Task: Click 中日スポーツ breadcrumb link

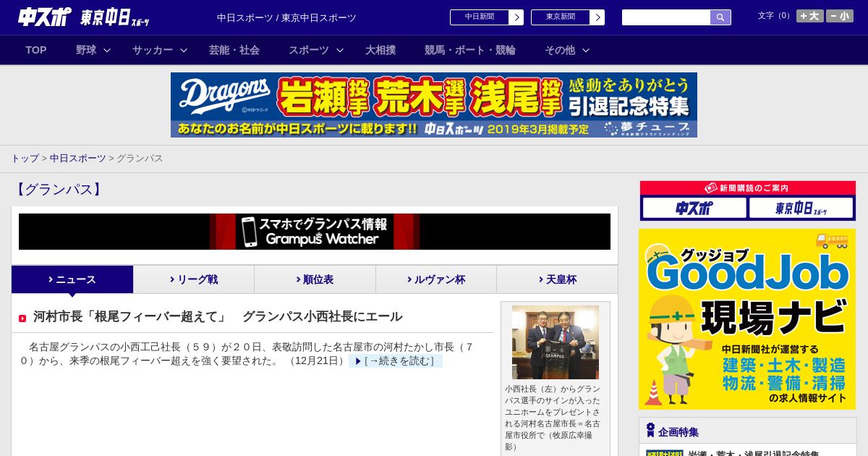Action: pos(77,158)
